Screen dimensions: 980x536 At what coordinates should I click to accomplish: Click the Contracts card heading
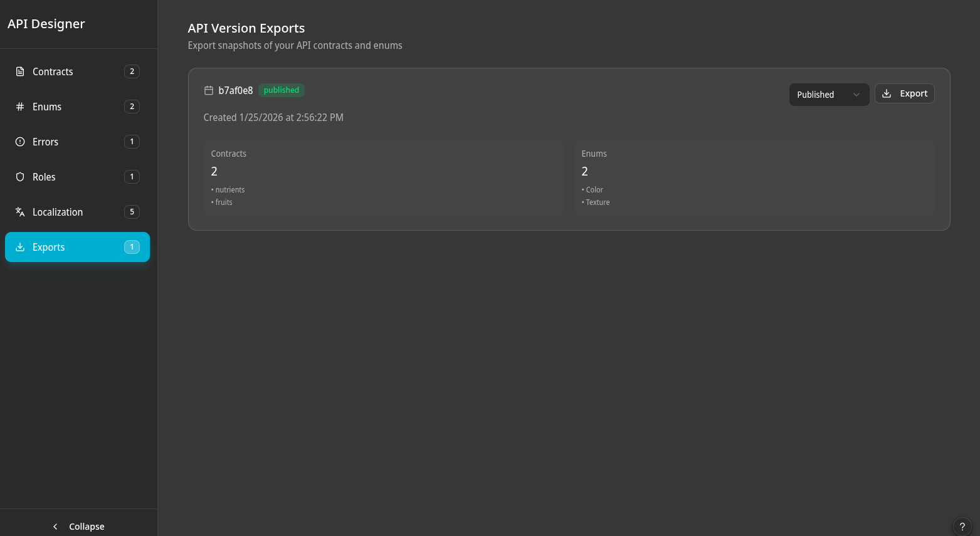coord(229,154)
